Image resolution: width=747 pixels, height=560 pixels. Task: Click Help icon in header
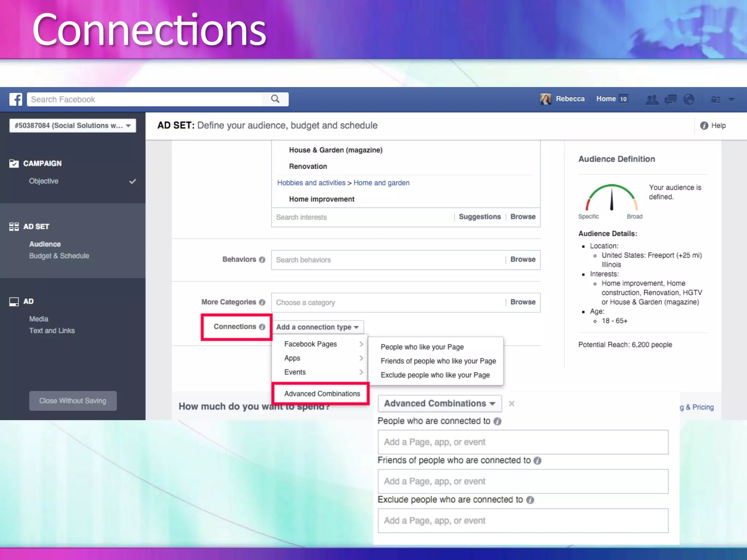pos(704,125)
